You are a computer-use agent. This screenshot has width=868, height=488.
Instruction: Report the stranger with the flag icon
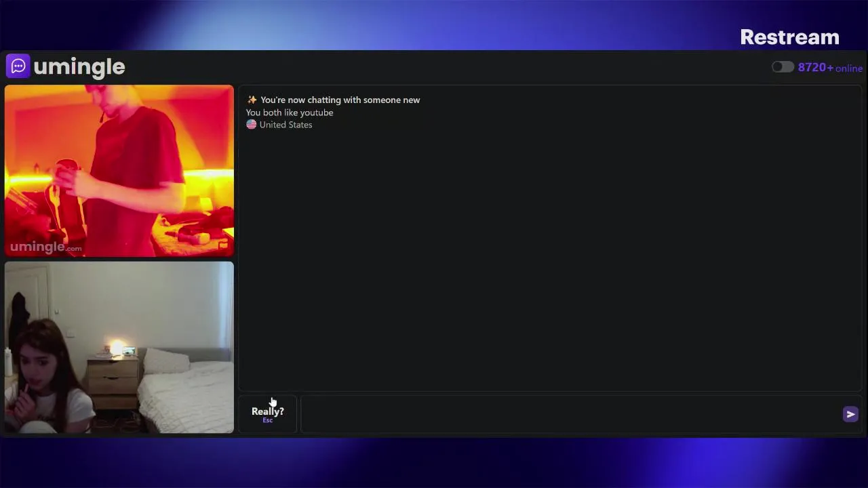point(223,245)
